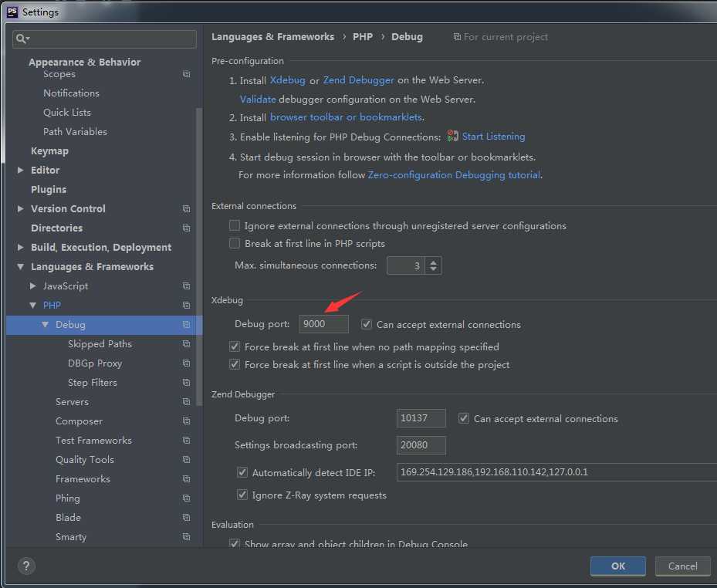Viewport: 717px width, 588px height.
Task: Click the project-level icon beside DBGp Proxy
Action: 186,363
